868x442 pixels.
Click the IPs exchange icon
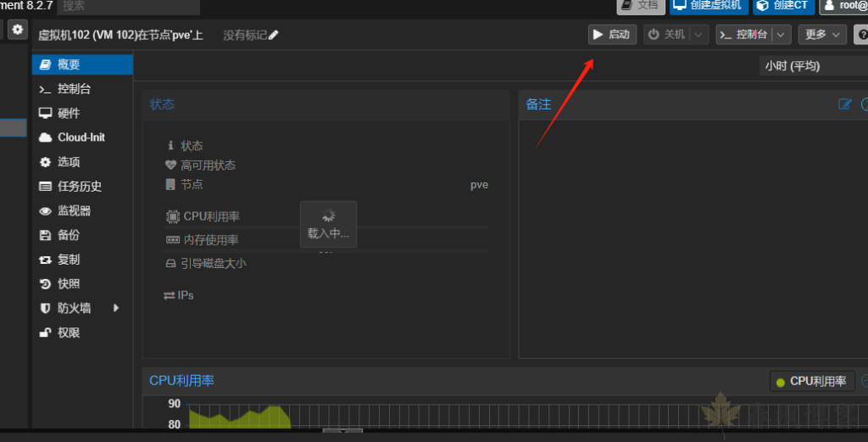point(170,296)
